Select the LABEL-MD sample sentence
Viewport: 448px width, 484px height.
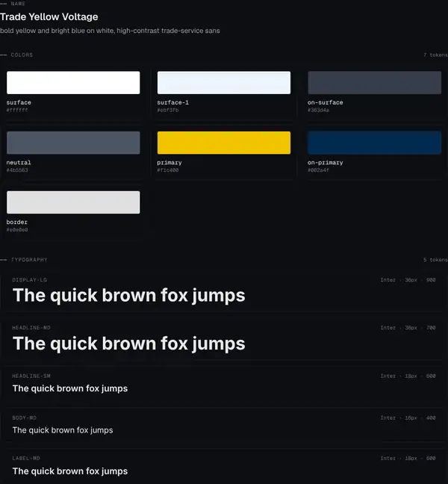[70, 471]
